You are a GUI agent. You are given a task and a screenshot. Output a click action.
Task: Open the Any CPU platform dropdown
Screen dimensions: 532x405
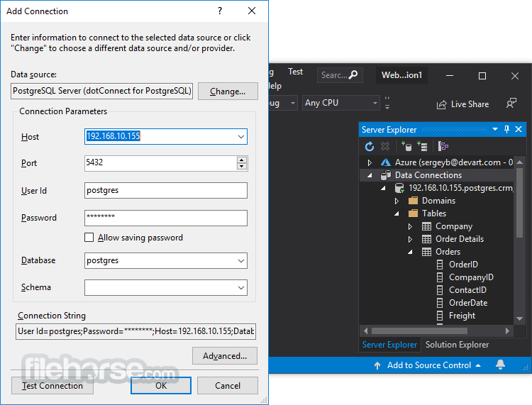click(375, 103)
